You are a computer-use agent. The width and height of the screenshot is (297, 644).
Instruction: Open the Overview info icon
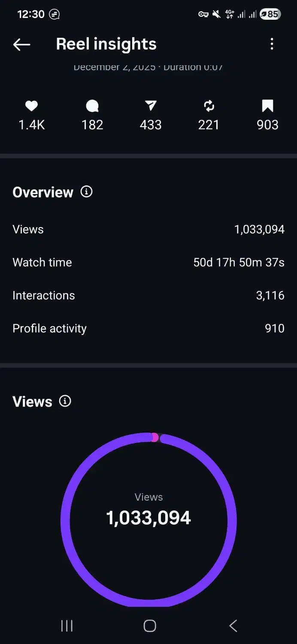pyautogui.click(x=86, y=191)
